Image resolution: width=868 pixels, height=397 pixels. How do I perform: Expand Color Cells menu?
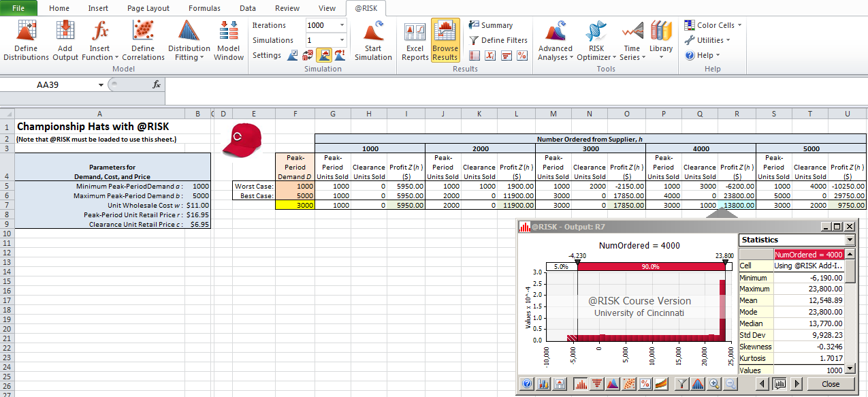(x=713, y=25)
